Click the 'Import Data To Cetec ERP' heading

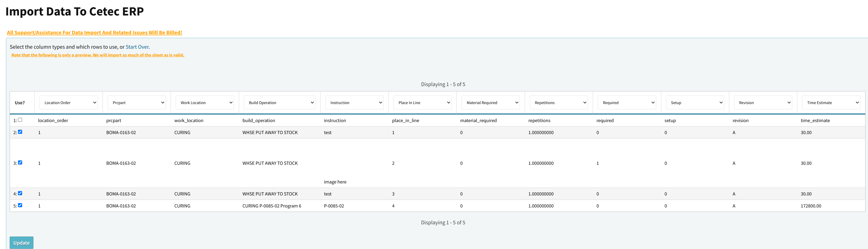[74, 12]
